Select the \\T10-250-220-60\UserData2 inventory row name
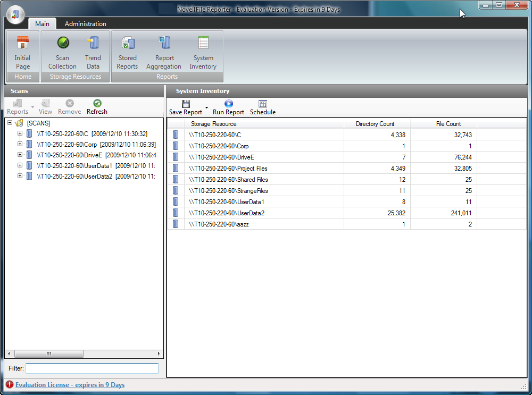This screenshot has height=395, width=532. point(226,213)
